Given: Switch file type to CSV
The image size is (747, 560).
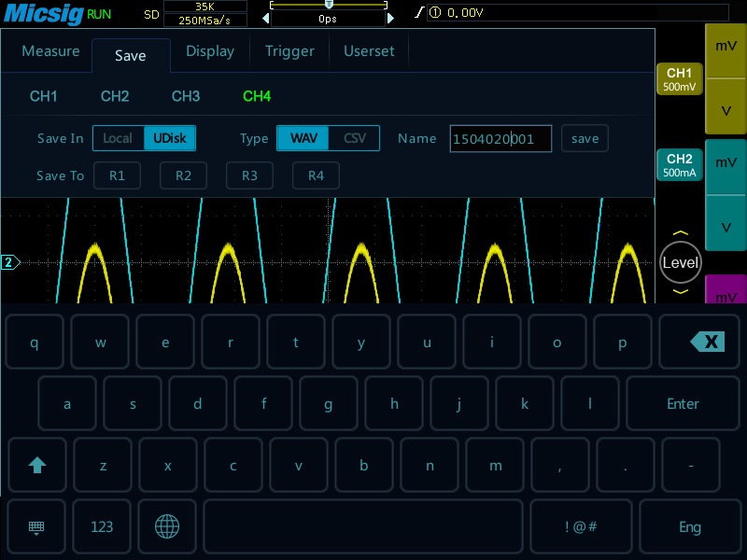Looking at the screenshot, I should click(x=355, y=138).
